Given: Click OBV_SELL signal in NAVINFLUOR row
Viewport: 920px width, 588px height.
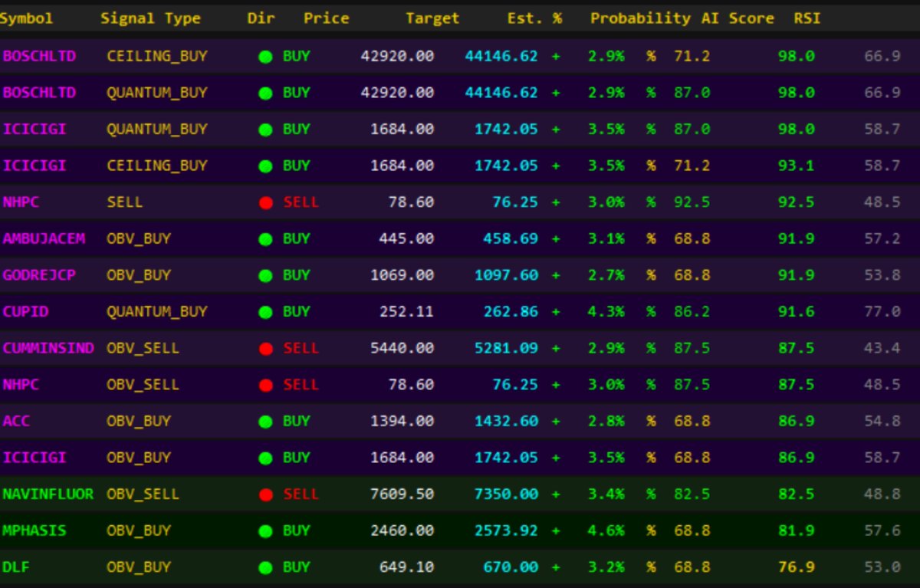Looking at the screenshot, I should point(143,494).
